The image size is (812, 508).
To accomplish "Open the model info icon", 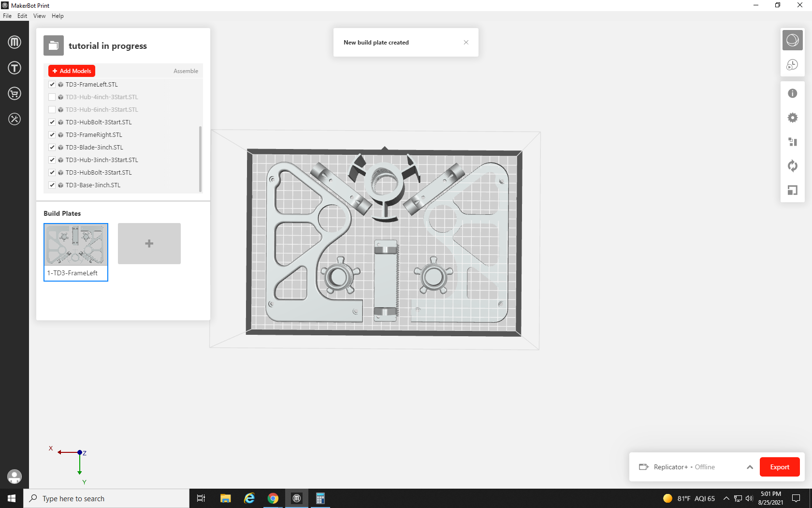I will [x=793, y=93].
